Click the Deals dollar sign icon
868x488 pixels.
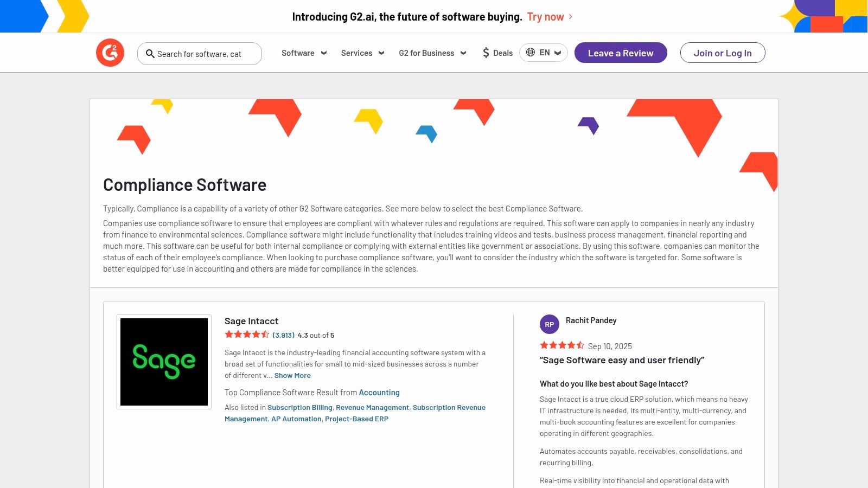(486, 53)
